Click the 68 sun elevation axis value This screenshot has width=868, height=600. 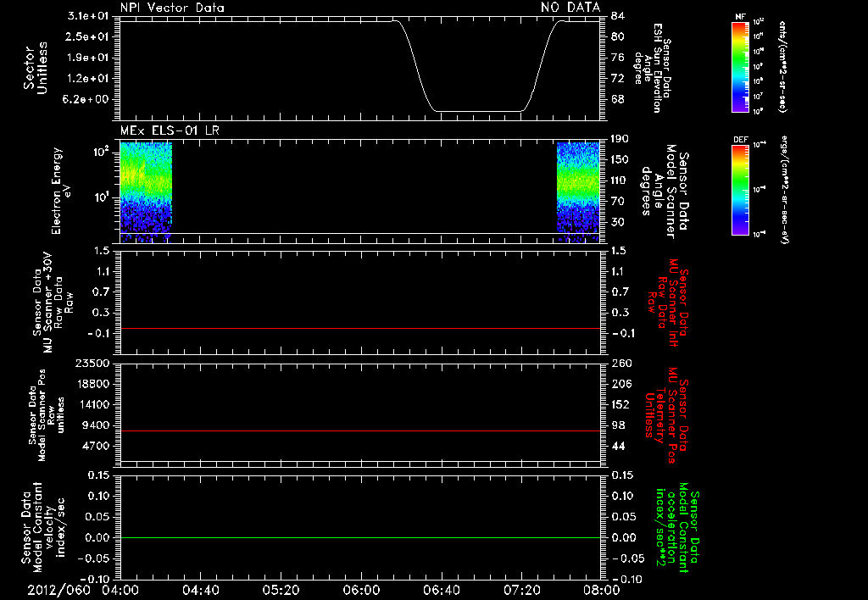pos(617,99)
